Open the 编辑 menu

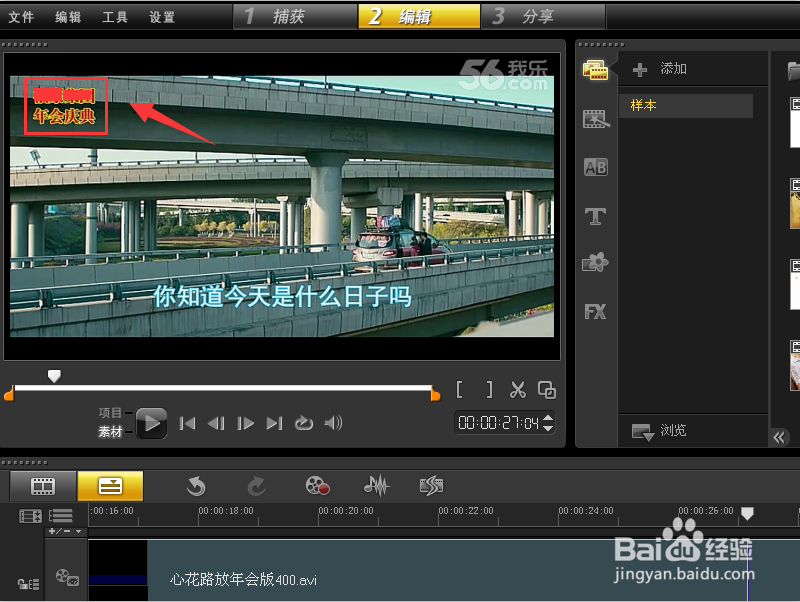coord(68,17)
